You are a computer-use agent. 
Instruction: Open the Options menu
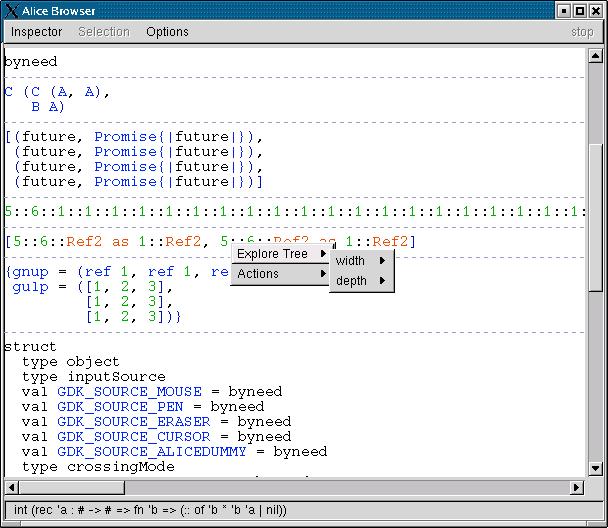(x=167, y=32)
